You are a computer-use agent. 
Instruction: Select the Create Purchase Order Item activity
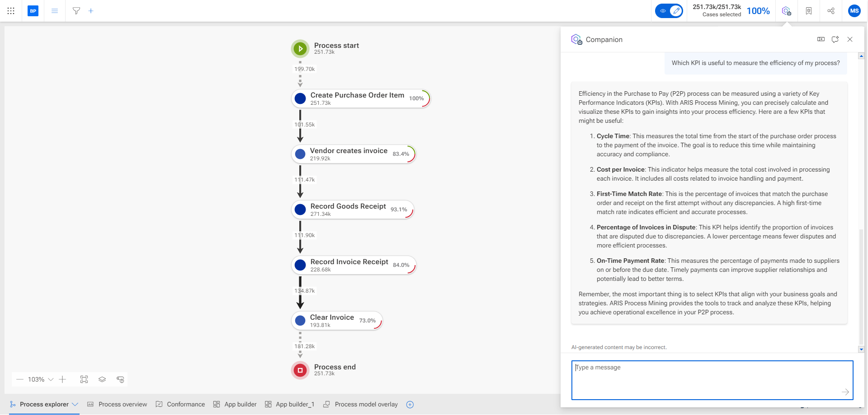361,98
